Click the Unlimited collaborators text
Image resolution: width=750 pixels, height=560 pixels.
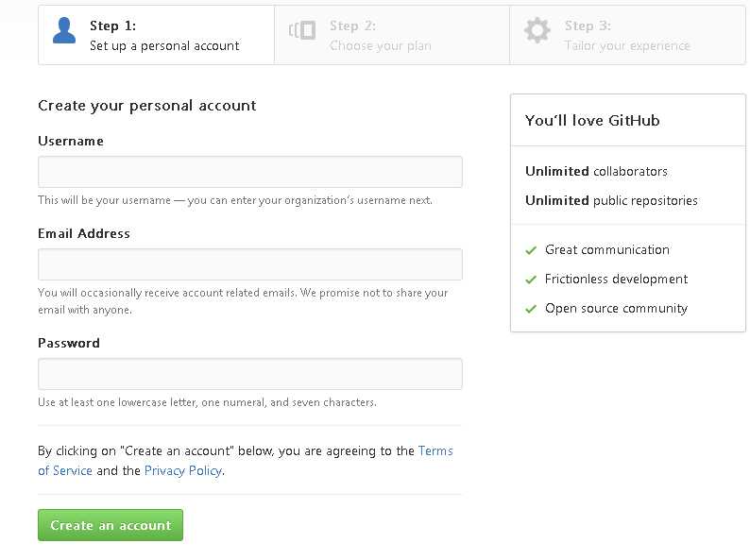coord(596,171)
